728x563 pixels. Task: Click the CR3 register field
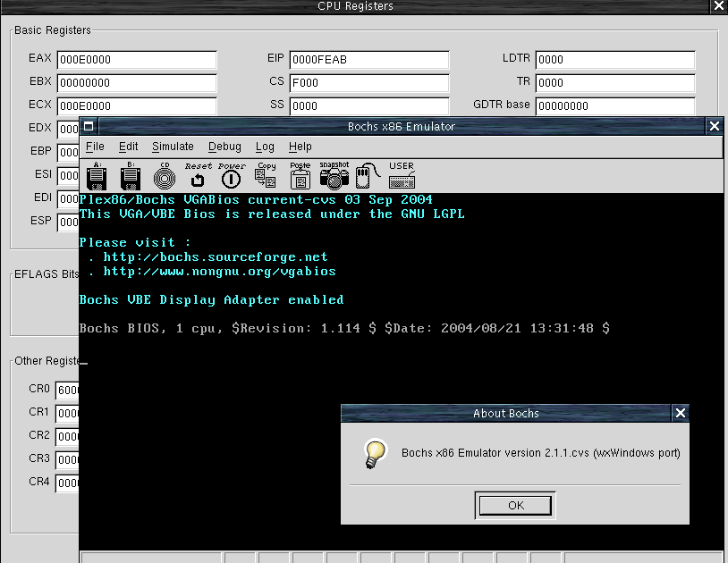67,460
